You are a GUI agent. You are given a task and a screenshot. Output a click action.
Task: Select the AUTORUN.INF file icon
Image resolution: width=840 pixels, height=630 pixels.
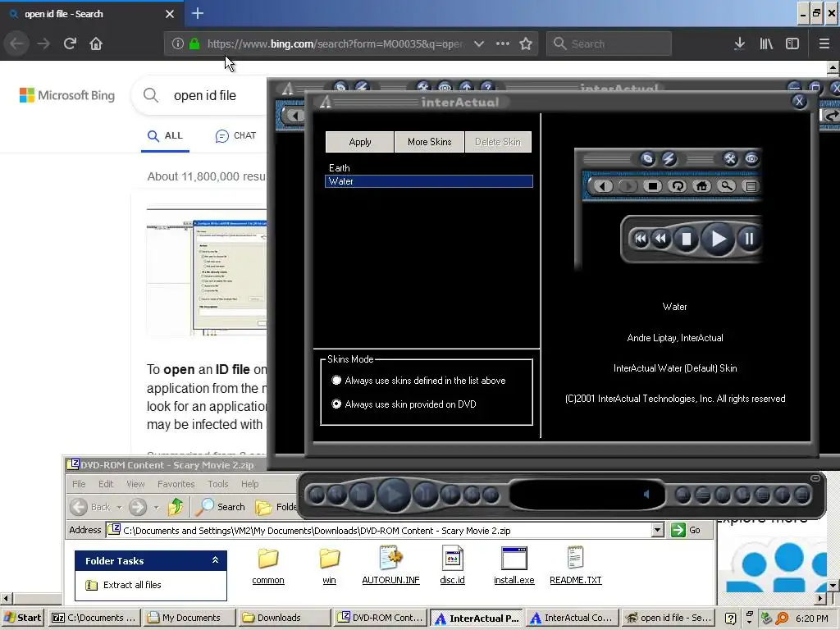coord(390,566)
